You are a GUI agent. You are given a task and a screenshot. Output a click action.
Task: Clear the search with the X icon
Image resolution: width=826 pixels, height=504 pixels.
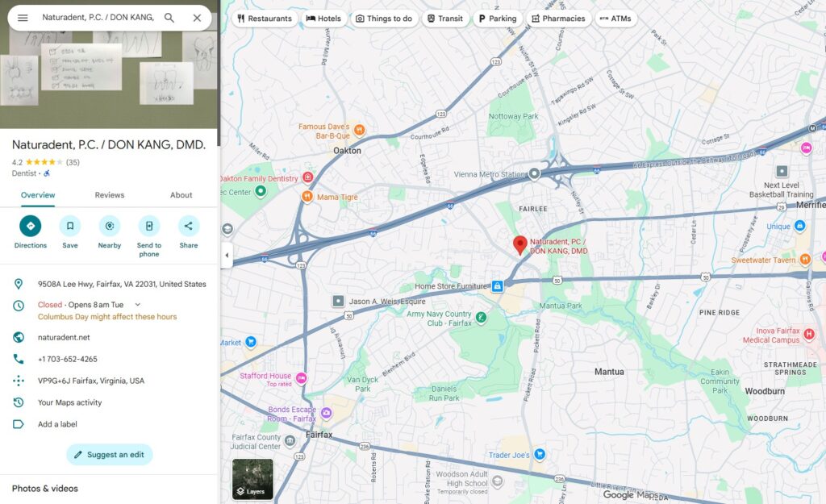click(197, 18)
